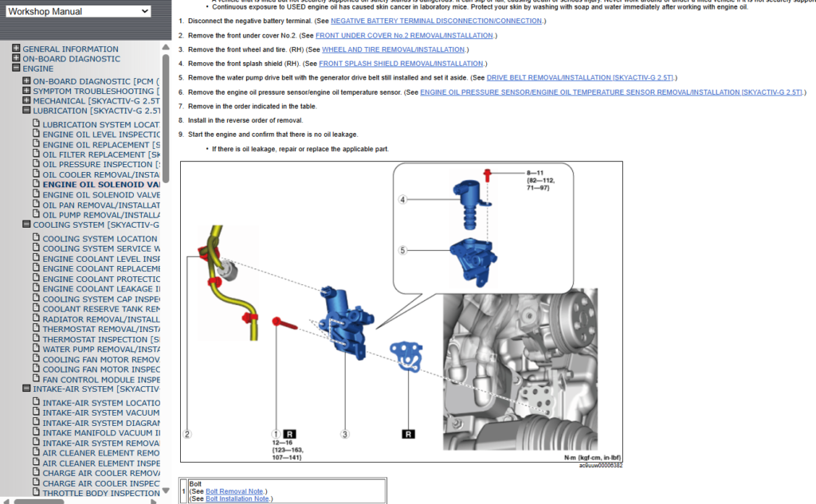
Task: Click the page icon beside THERMOSTAT REMOVAL/INSTA
Action: [36, 329]
